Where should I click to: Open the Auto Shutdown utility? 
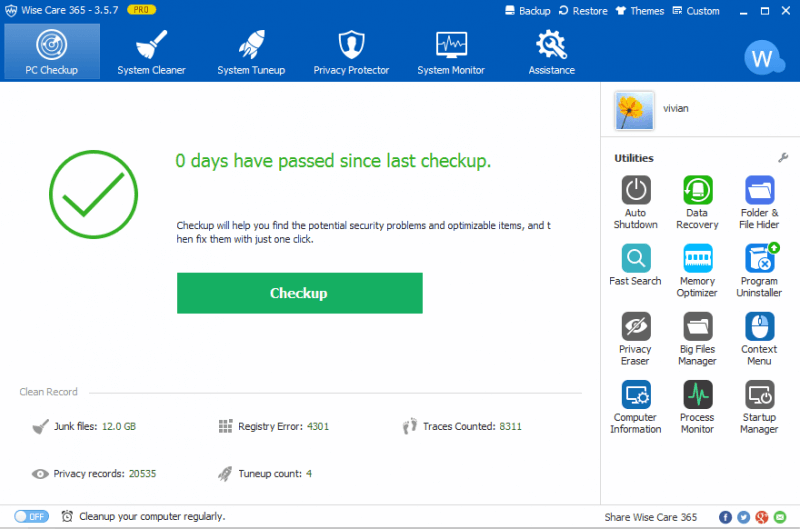pyautogui.click(x=636, y=191)
